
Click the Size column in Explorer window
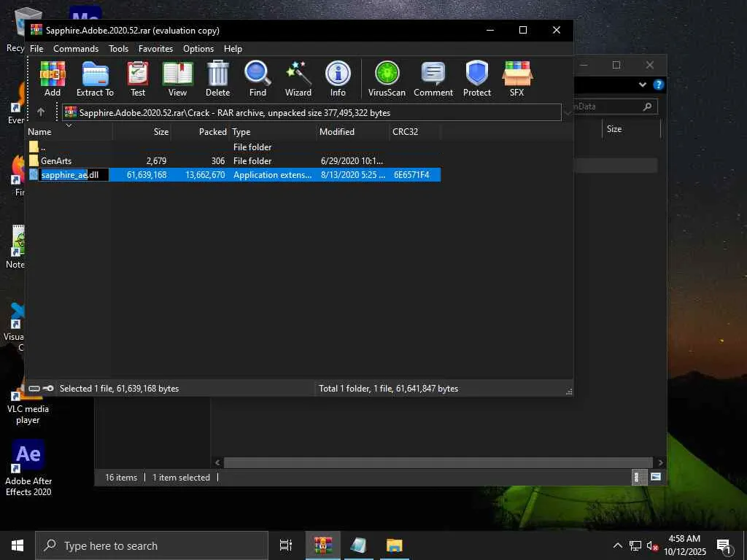[x=631, y=129]
